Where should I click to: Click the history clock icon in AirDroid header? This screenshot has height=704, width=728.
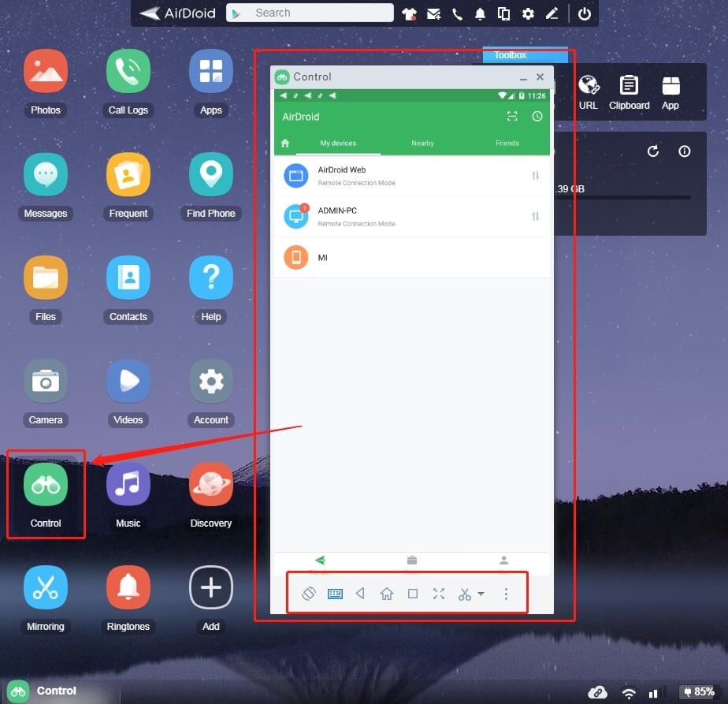click(537, 116)
